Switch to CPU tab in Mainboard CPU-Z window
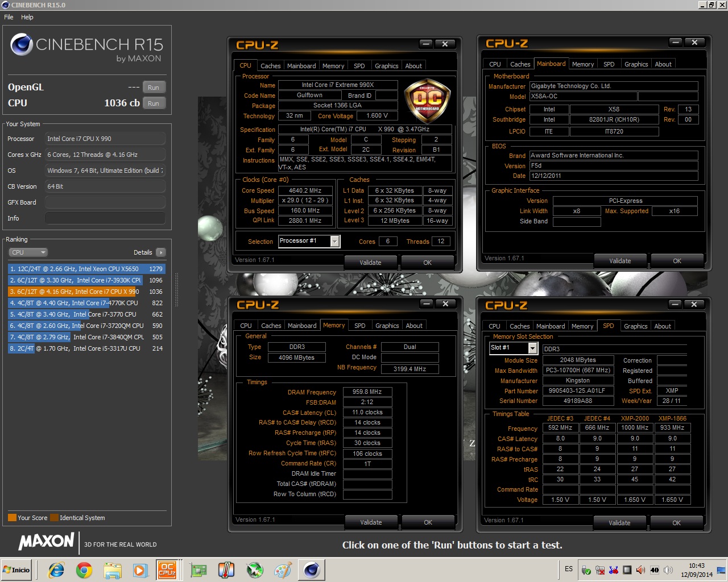The width and height of the screenshot is (728, 582). coord(495,64)
